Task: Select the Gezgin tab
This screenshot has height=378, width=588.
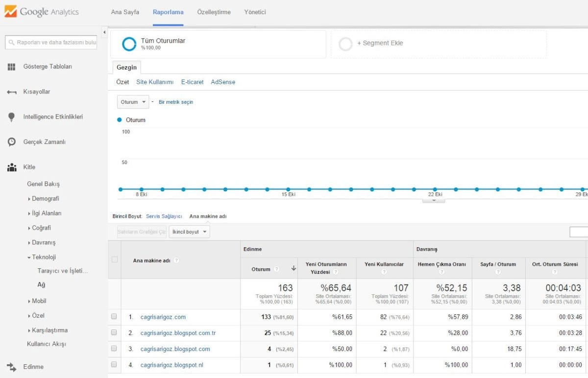Action: (127, 68)
